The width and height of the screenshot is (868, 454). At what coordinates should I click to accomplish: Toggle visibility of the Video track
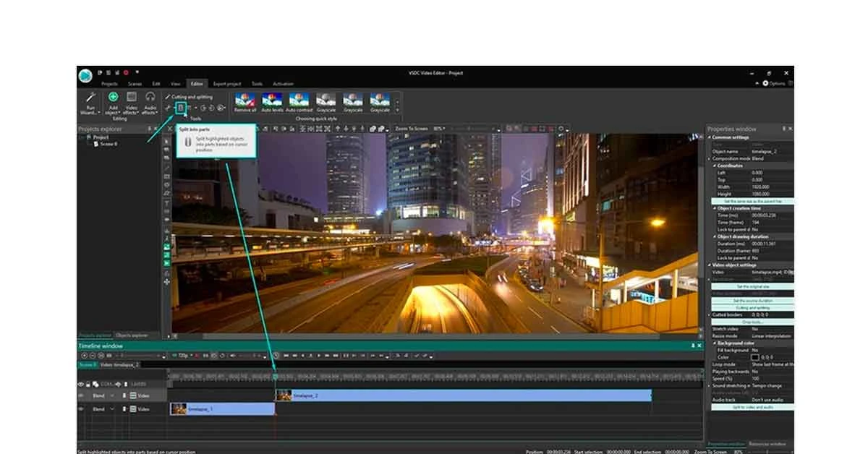point(82,395)
